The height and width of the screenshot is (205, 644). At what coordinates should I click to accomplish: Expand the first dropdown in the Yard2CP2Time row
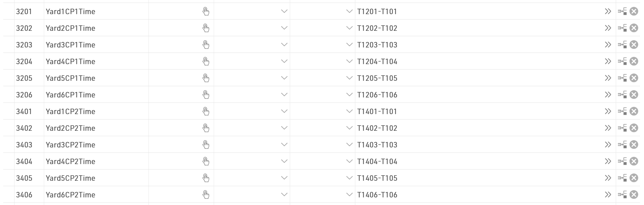pos(284,128)
